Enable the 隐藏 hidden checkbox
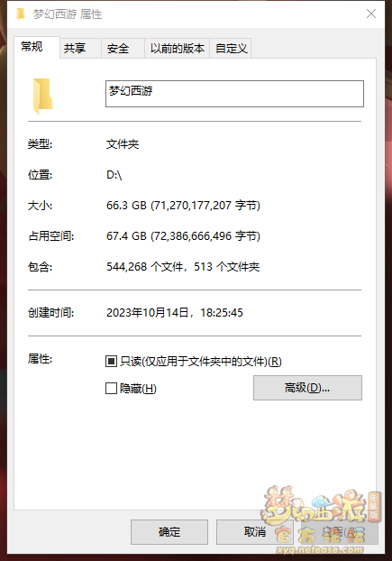Viewport: 392px width, 561px height. [111, 388]
